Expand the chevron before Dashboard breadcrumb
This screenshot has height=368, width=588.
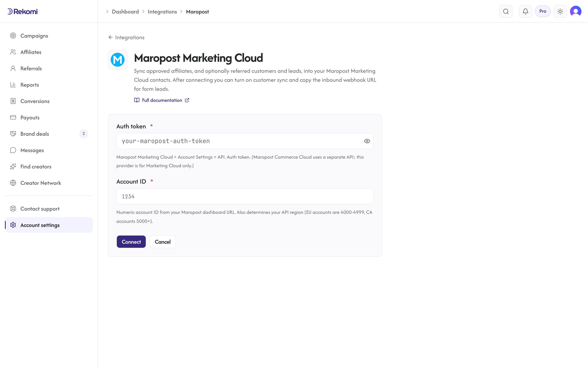(x=107, y=12)
